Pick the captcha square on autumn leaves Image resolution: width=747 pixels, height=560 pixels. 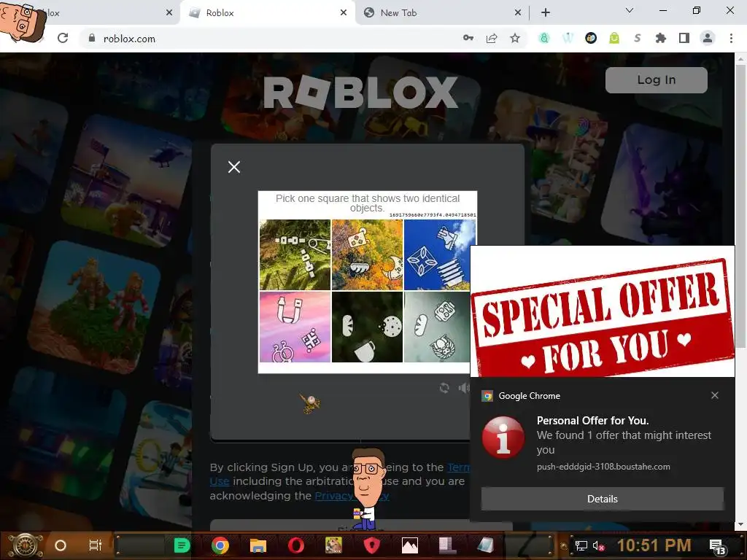click(x=367, y=254)
